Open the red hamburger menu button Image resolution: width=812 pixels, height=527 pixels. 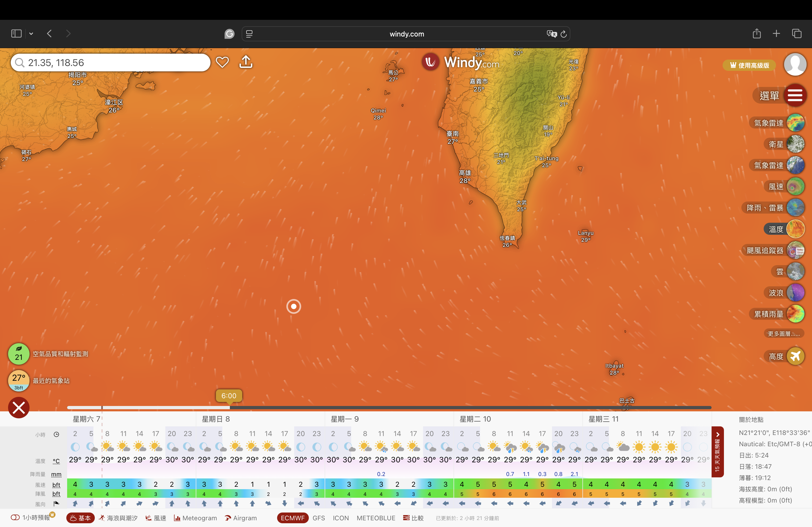tap(795, 96)
